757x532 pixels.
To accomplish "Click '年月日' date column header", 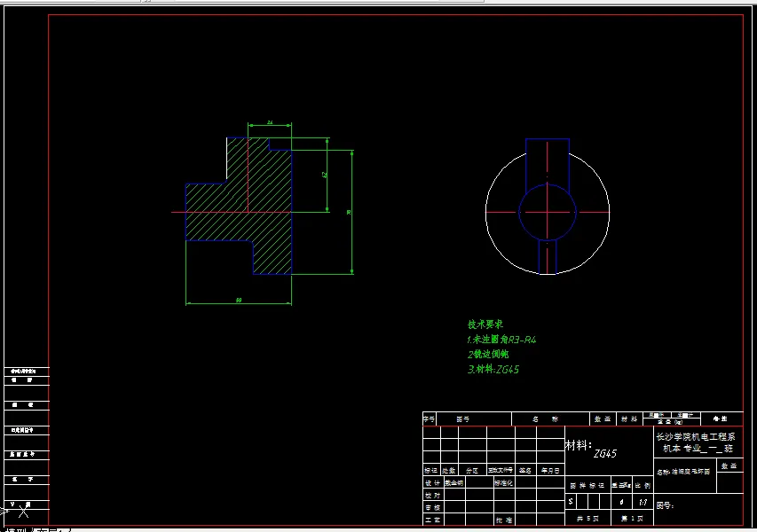I will 550,470.
